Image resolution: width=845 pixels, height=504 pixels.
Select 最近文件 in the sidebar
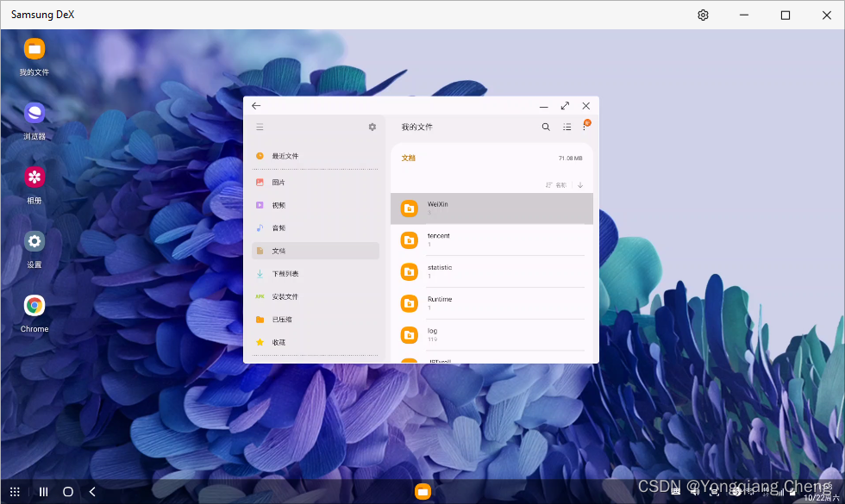316,156
